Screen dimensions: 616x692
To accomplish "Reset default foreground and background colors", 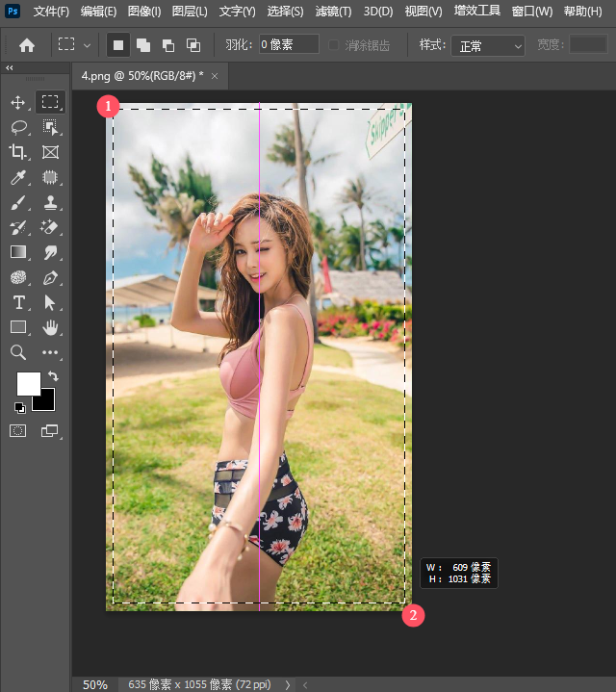I will [x=20, y=408].
